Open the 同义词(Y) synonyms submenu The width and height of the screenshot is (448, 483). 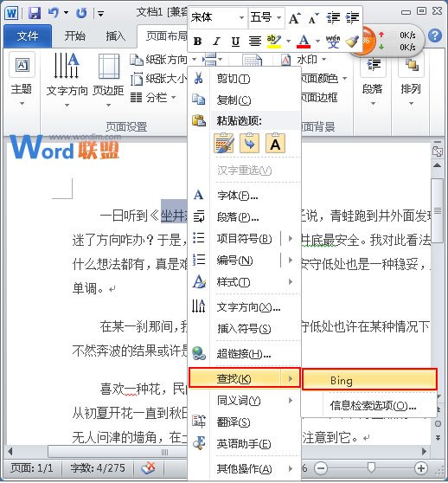click(x=245, y=401)
